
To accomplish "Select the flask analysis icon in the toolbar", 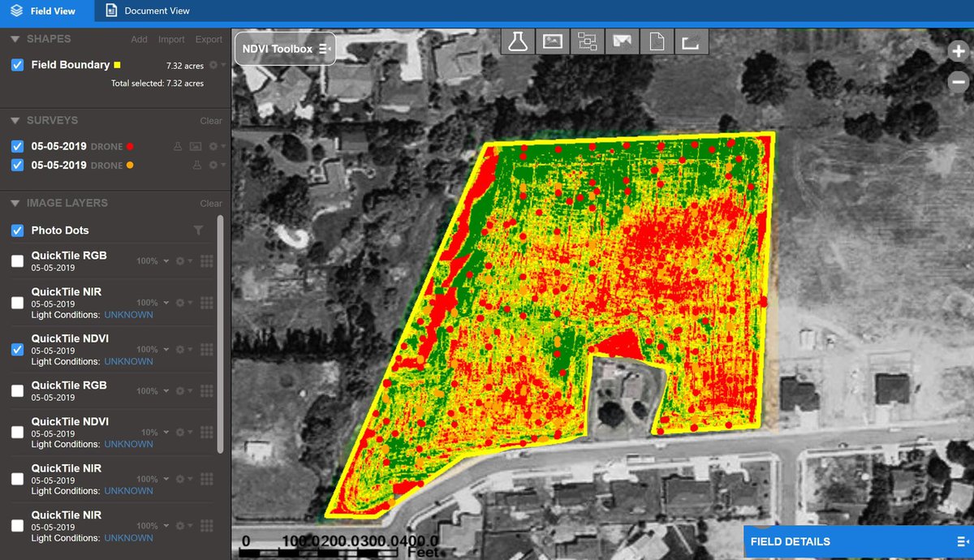I will (x=517, y=41).
